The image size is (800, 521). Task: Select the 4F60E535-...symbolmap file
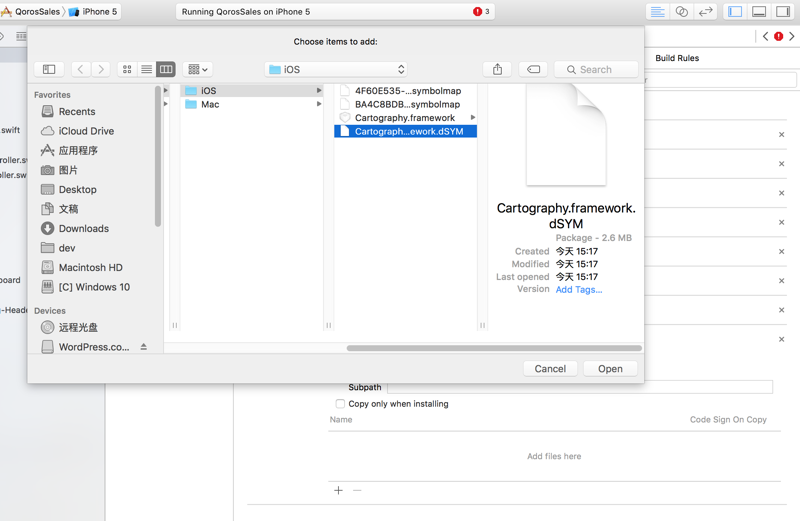pyautogui.click(x=406, y=91)
